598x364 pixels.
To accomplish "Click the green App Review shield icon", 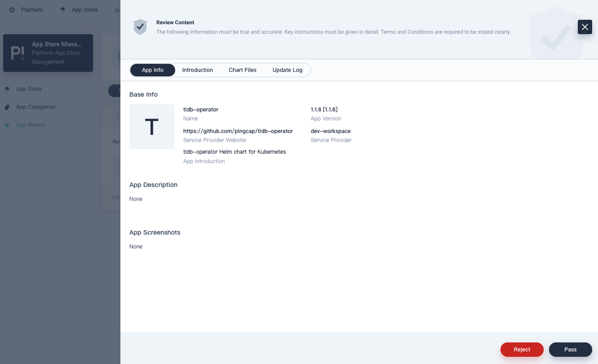I will (x=7, y=125).
